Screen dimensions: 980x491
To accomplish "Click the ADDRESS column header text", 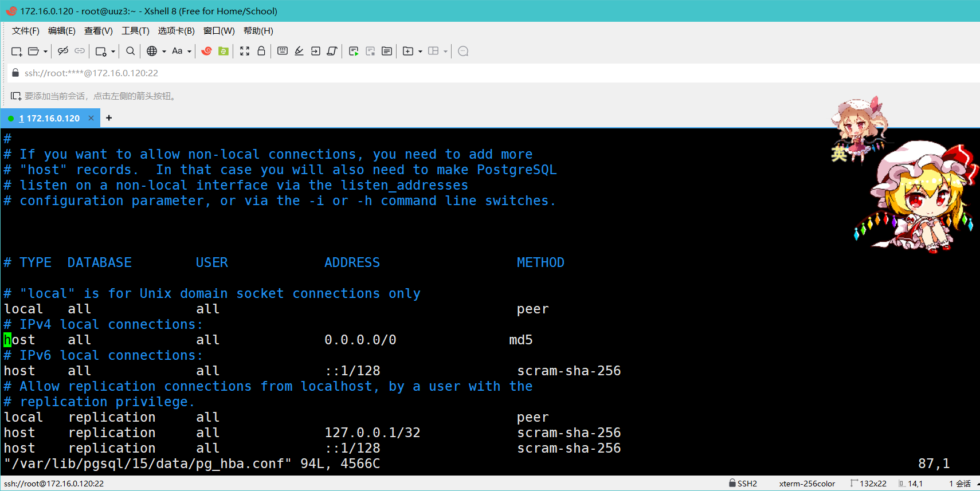I will (x=352, y=263).
